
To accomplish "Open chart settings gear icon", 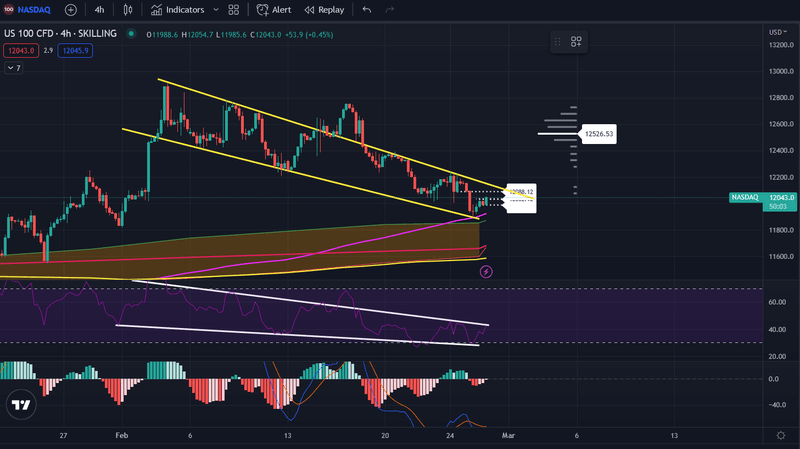I will pyautogui.click(x=781, y=435).
